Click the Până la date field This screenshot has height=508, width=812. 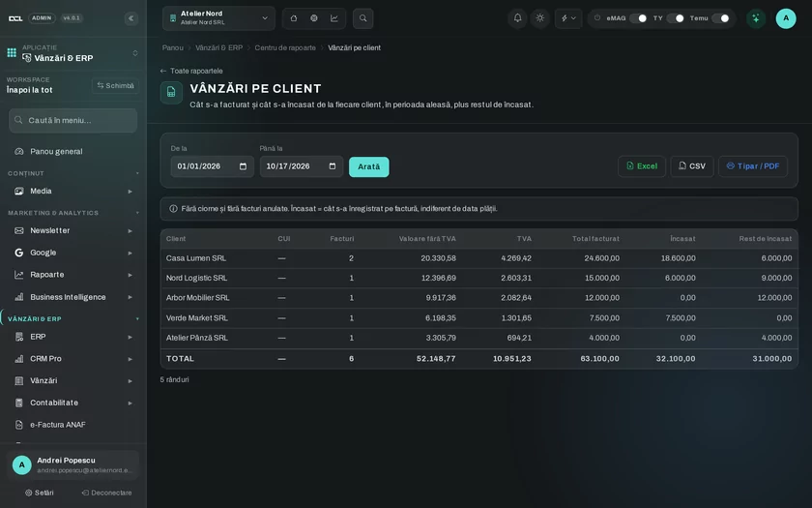pos(302,166)
